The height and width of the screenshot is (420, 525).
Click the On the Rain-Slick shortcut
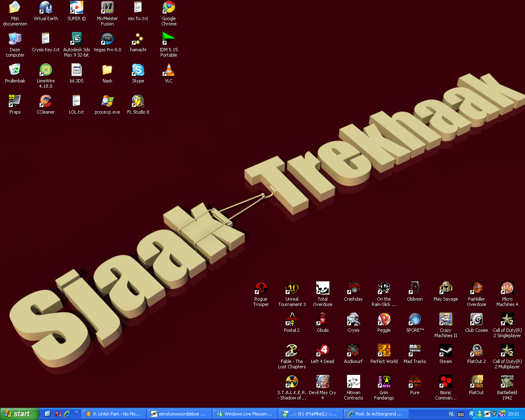click(384, 288)
